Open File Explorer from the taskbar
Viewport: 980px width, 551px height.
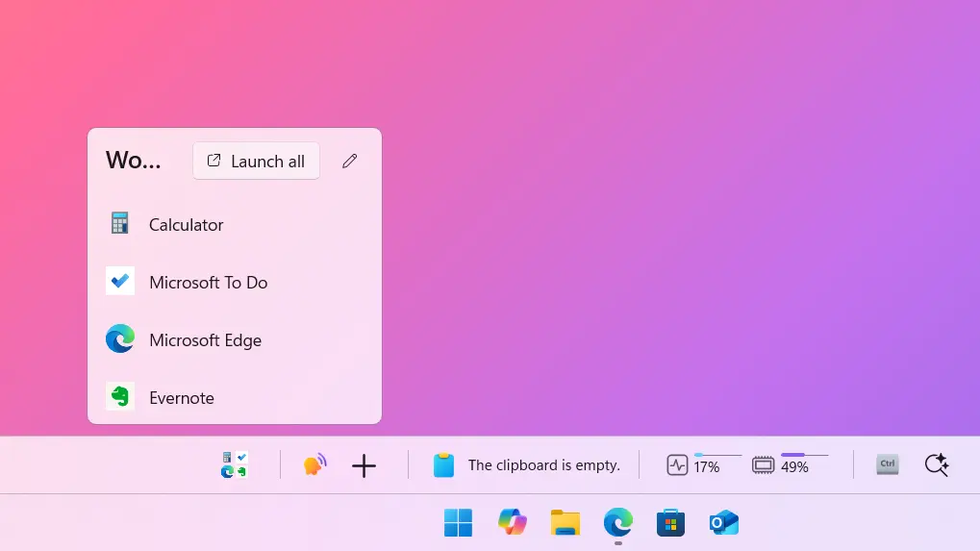pyautogui.click(x=565, y=522)
